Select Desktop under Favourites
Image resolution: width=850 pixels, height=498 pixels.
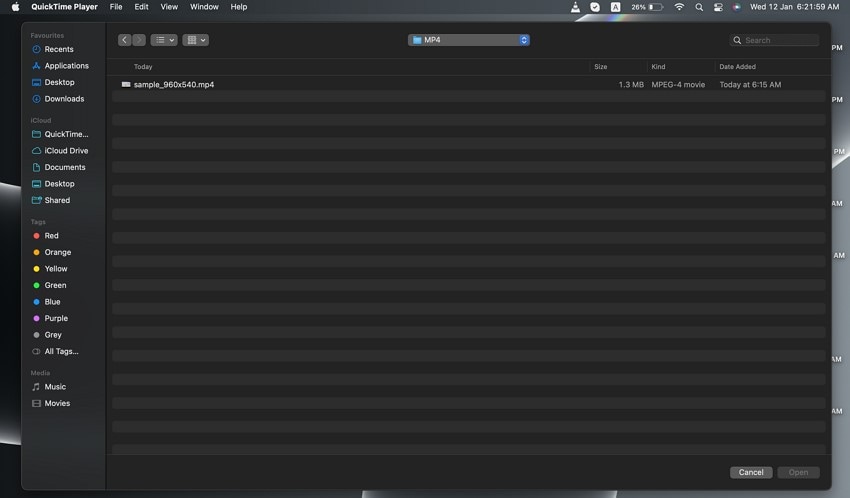(59, 82)
